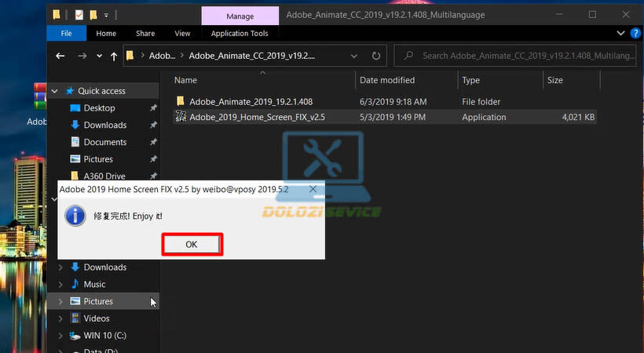644x353 pixels.
Task: Click OK in the Home Screen FIX dialog
Action: coord(192,244)
